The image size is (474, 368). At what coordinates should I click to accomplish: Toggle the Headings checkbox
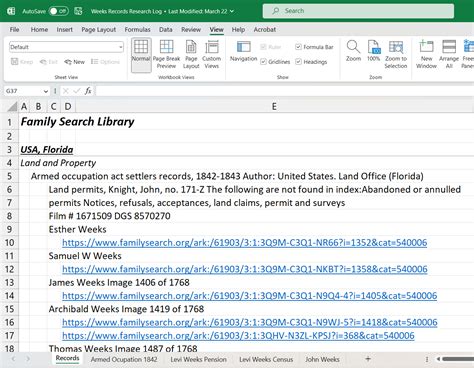[311, 62]
